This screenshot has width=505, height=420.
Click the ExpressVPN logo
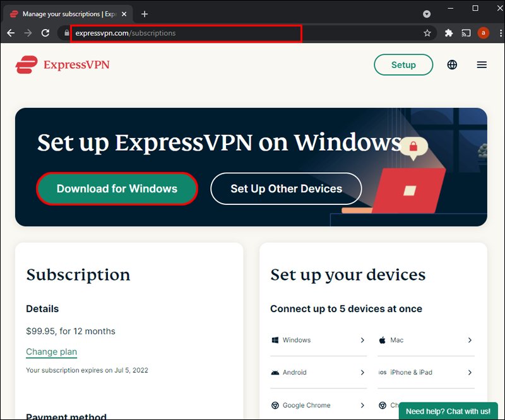pyautogui.click(x=62, y=65)
